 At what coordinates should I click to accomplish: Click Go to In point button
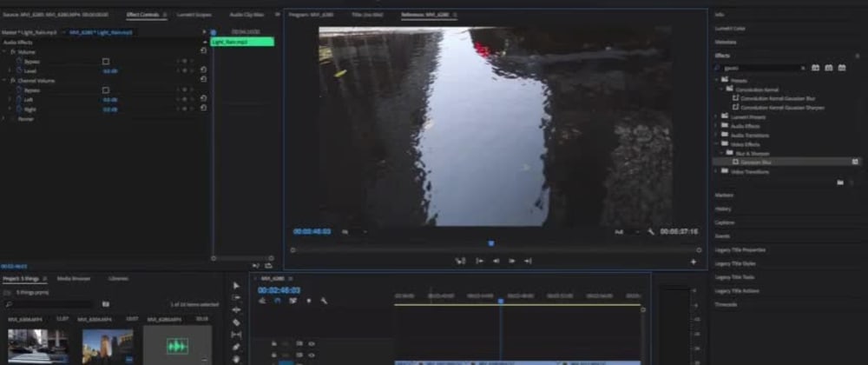pos(480,261)
